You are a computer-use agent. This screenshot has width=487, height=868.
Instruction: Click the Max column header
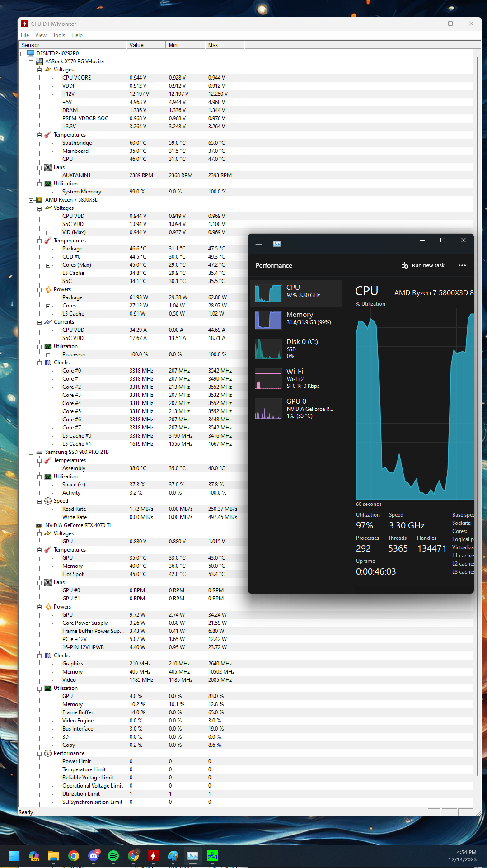tap(225, 45)
